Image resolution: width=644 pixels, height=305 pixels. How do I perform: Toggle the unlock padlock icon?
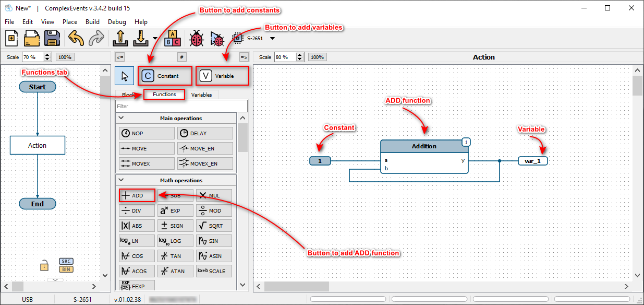click(x=44, y=266)
